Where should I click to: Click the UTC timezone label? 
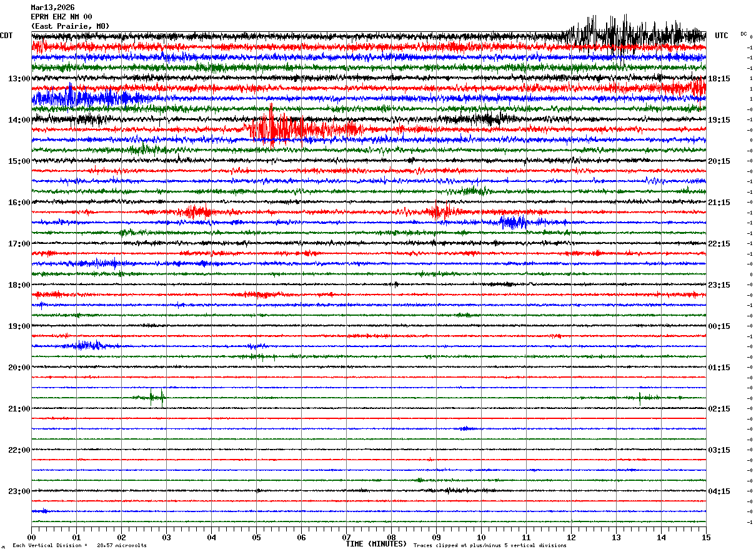click(x=722, y=36)
